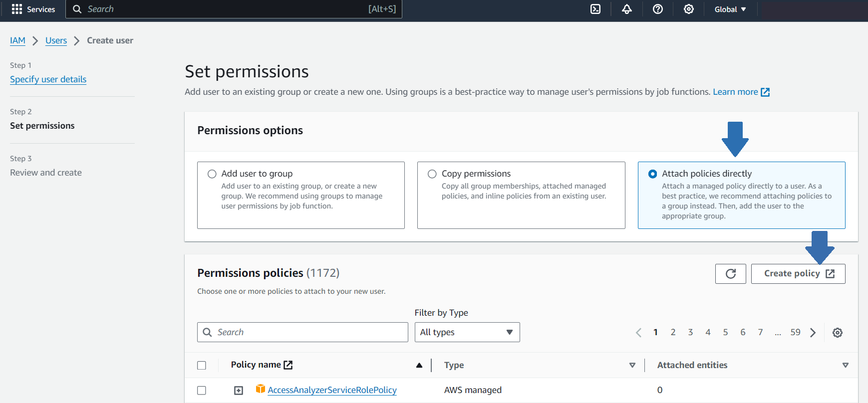Sort the Type column
868x403 pixels.
coord(632,366)
